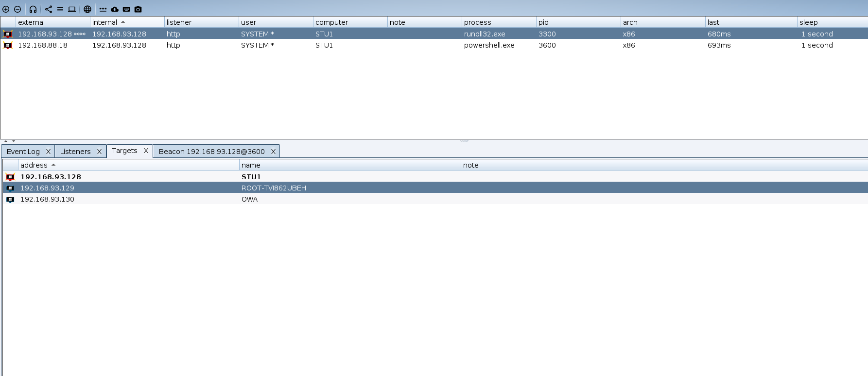Image resolution: width=868 pixels, height=376 pixels.
Task: Switch to pivot graph view icon
Action: coord(49,9)
